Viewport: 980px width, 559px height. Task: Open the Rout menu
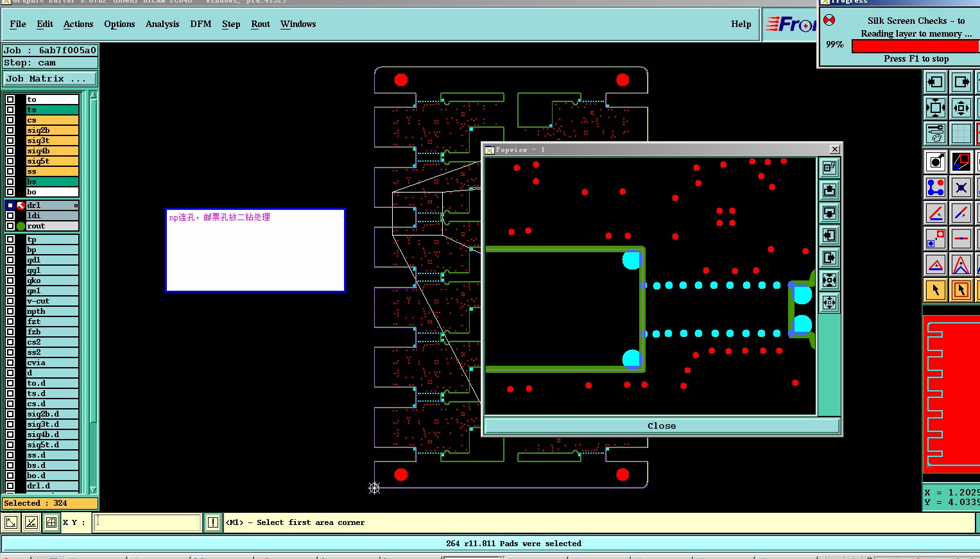261,24
